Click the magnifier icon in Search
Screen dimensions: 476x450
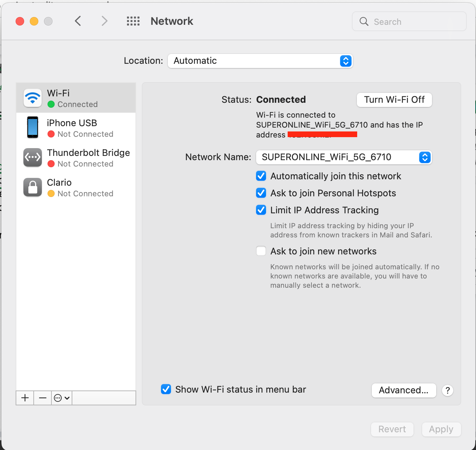coord(364,22)
